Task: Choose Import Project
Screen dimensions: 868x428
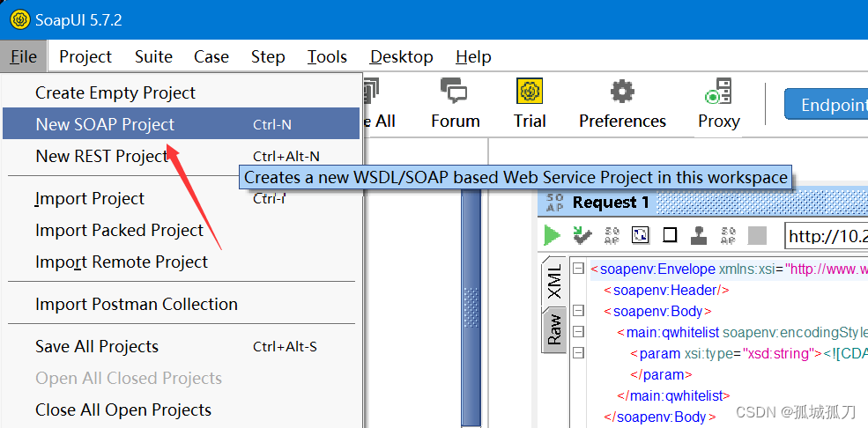Action: tap(181, 198)
